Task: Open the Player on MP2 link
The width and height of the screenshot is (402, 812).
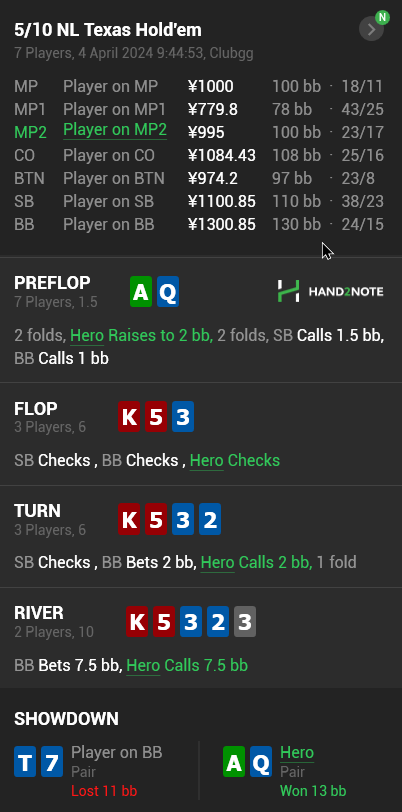Action: tap(115, 129)
